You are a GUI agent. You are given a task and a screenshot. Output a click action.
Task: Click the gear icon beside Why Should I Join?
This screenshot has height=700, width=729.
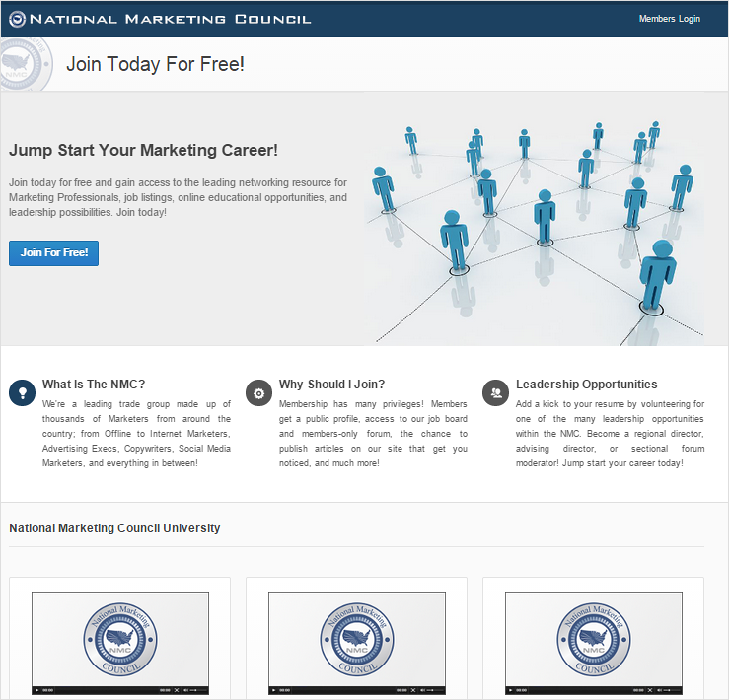coord(258,392)
